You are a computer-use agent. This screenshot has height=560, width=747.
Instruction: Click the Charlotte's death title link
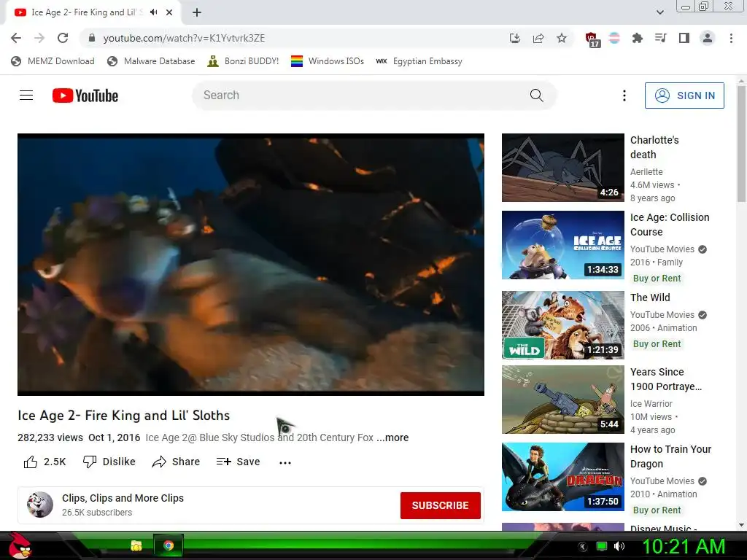pyautogui.click(x=654, y=147)
